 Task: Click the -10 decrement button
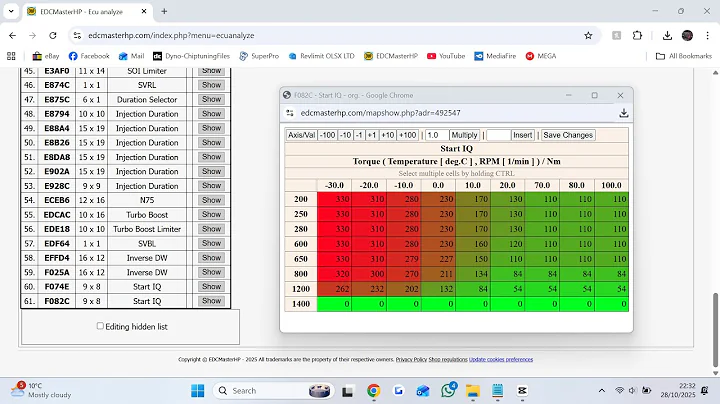coord(345,135)
